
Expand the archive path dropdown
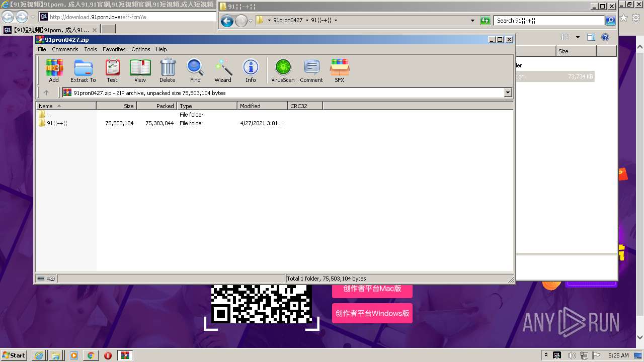508,93
